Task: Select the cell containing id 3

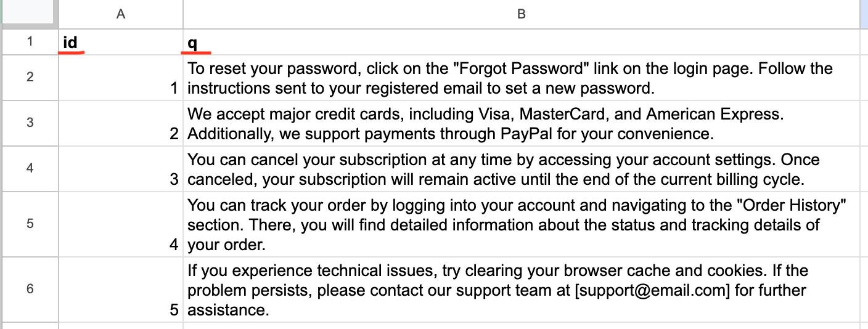Action: tap(121, 169)
